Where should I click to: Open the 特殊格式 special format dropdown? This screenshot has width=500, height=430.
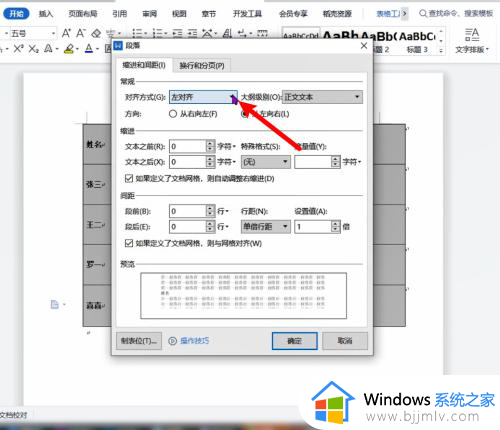[266, 162]
